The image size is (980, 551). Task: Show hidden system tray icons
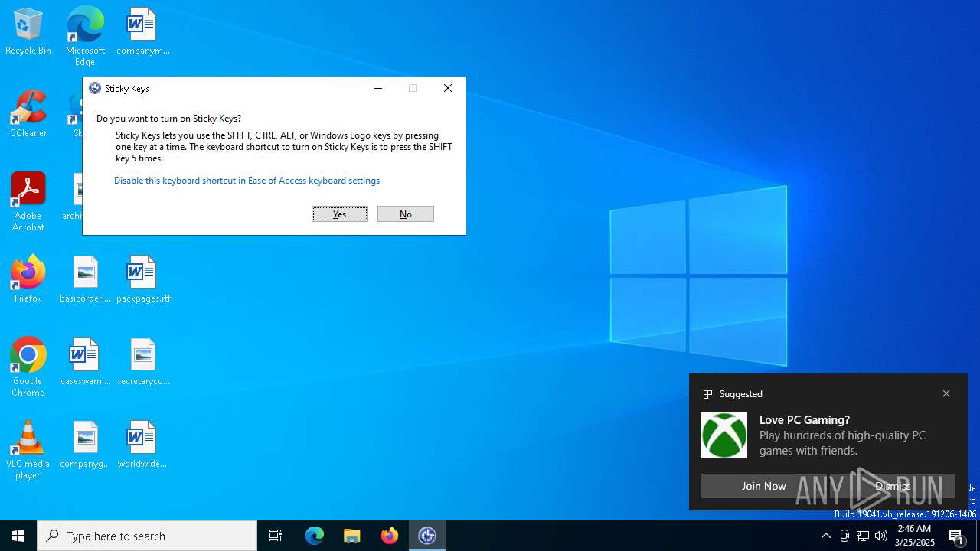pos(825,536)
